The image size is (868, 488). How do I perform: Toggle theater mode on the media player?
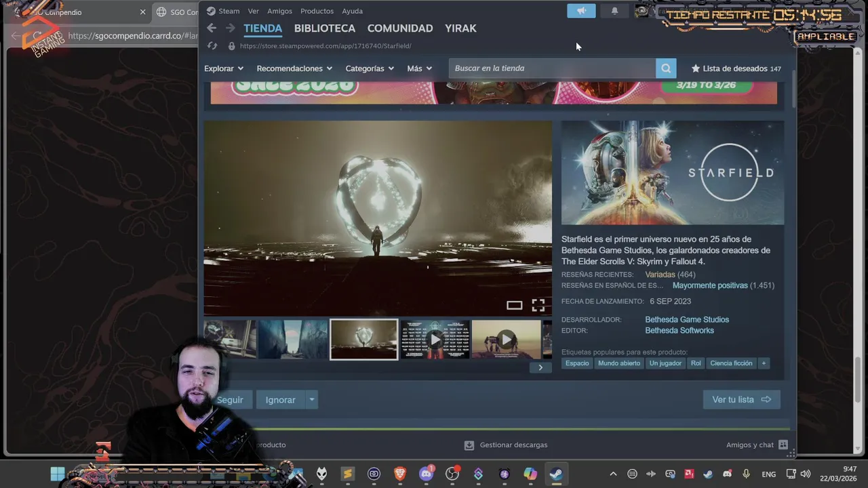[515, 306]
